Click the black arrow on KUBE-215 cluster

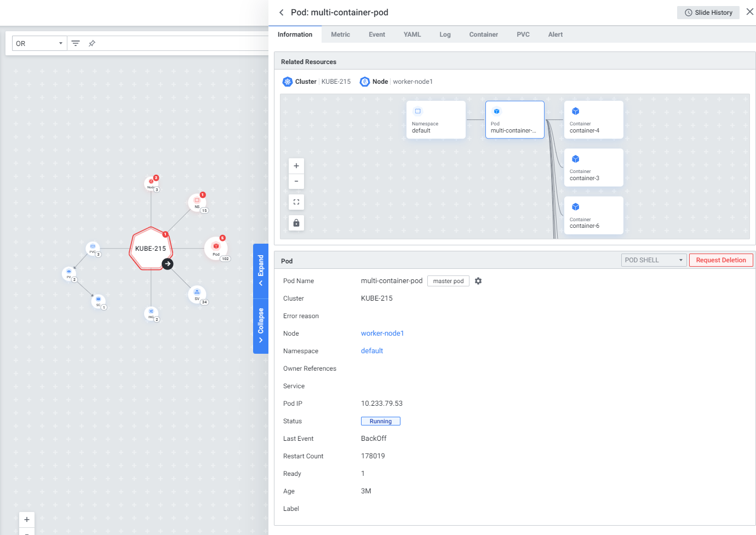[x=168, y=264]
